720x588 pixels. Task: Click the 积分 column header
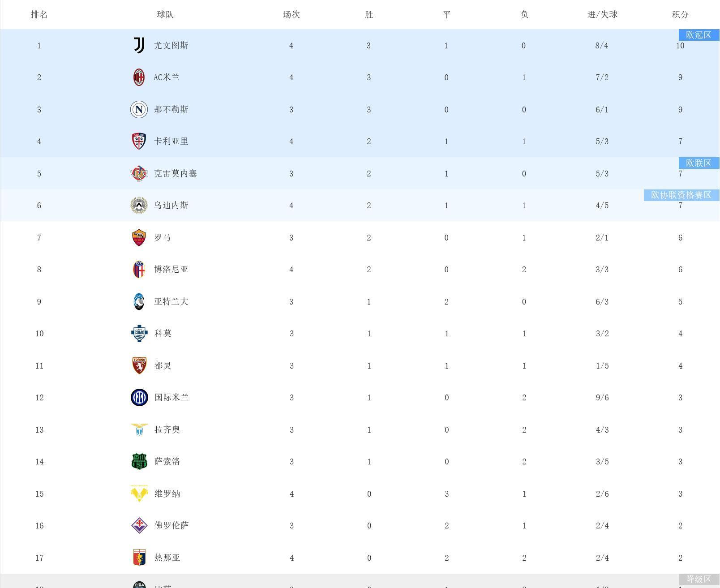point(680,15)
